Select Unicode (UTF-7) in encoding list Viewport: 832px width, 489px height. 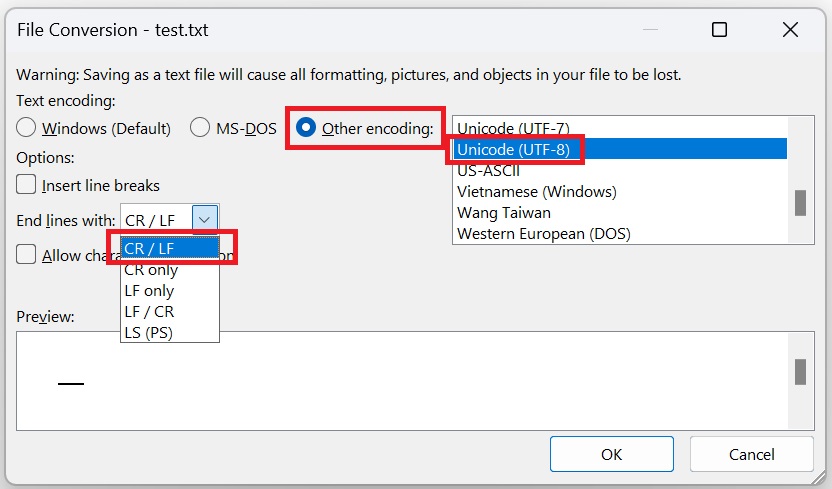pyautogui.click(x=513, y=128)
